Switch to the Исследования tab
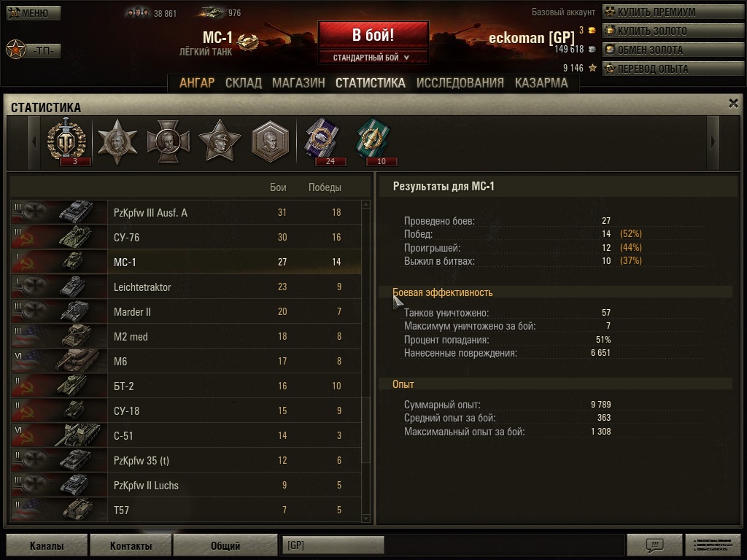Image resolution: width=747 pixels, height=560 pixels. click(x=460, y=83)
